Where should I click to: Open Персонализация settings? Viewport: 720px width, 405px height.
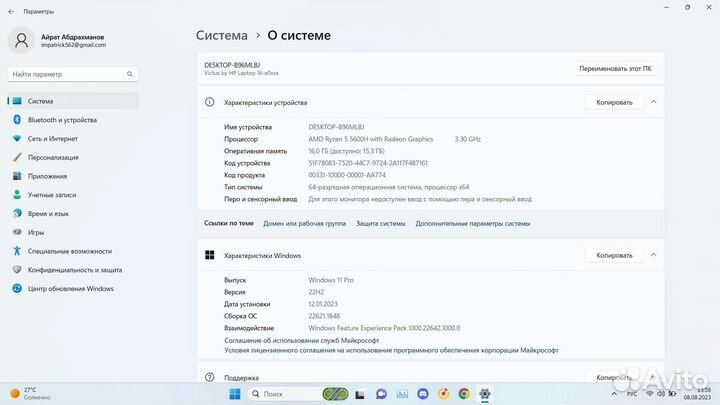73,158
